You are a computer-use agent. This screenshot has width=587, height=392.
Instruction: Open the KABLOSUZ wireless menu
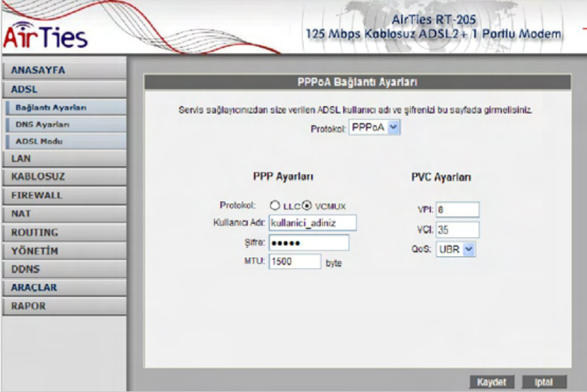coord(63,177)
